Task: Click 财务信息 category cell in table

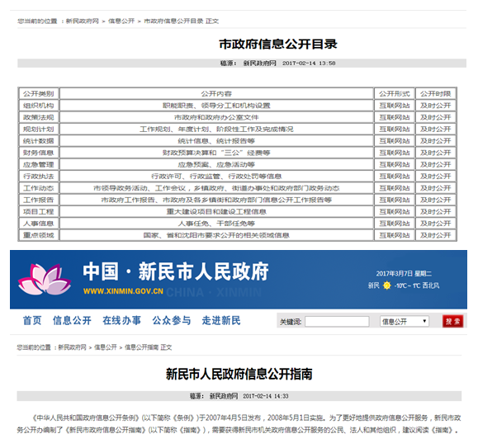Action: (39, 153)
